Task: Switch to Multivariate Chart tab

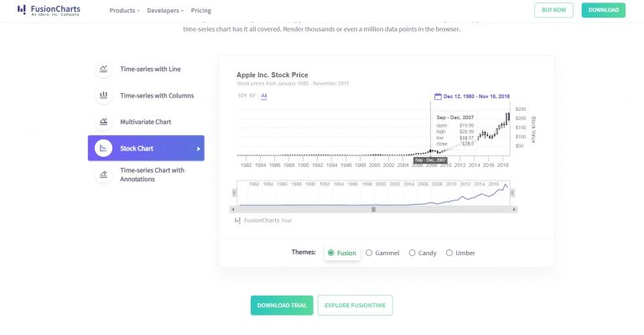Action: 146,122
